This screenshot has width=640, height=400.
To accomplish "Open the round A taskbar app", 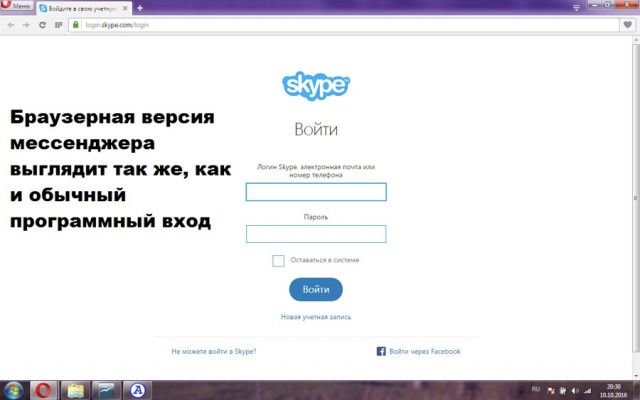I will [138, 390].
